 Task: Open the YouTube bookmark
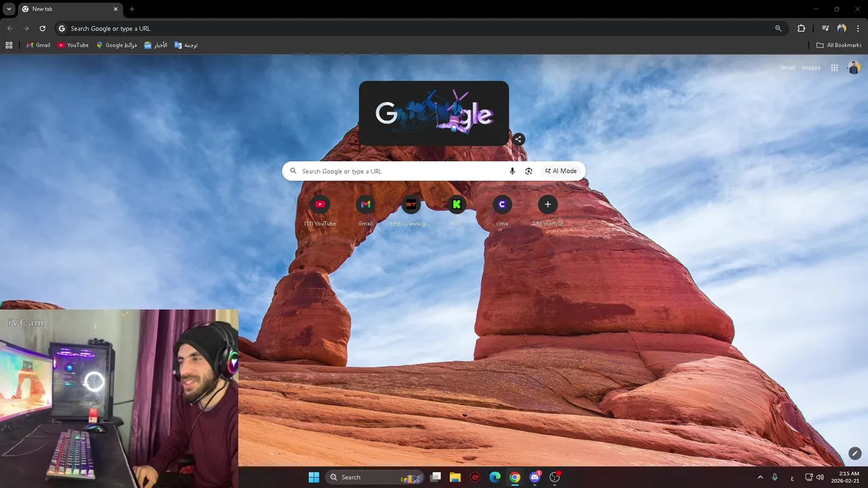(x=73, y=45)
